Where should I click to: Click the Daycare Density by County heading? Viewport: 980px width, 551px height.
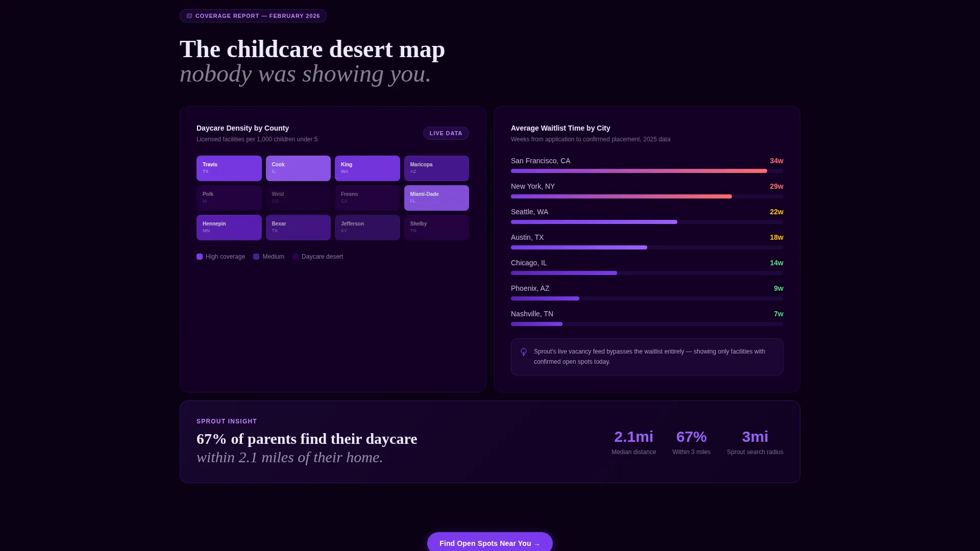coord(242,128)
